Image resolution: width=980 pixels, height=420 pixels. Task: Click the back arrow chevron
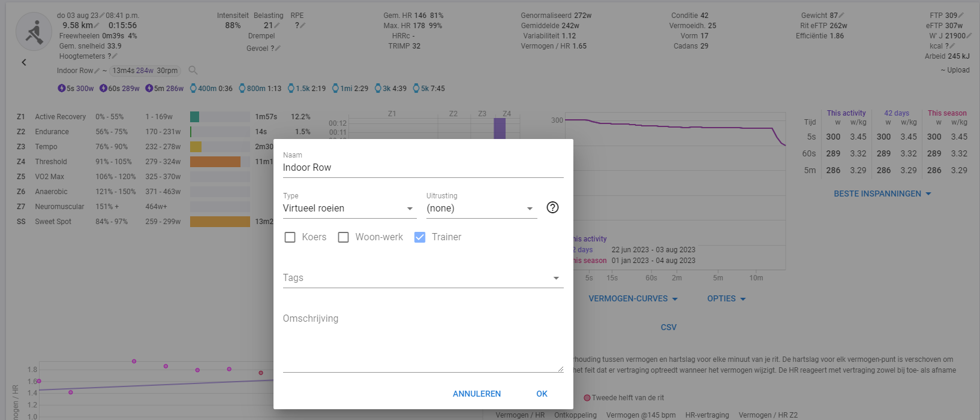coord(24,62)
